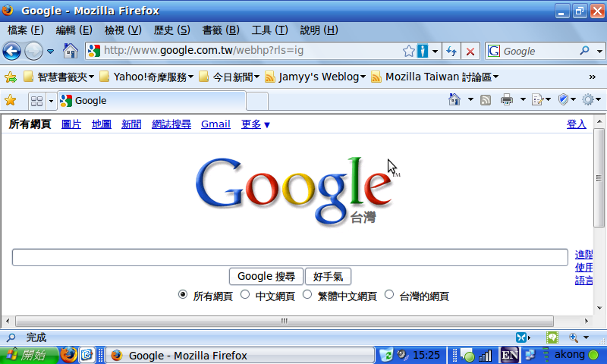
Task: Click the Google favicon in the address bar
Action: (94, 51)
